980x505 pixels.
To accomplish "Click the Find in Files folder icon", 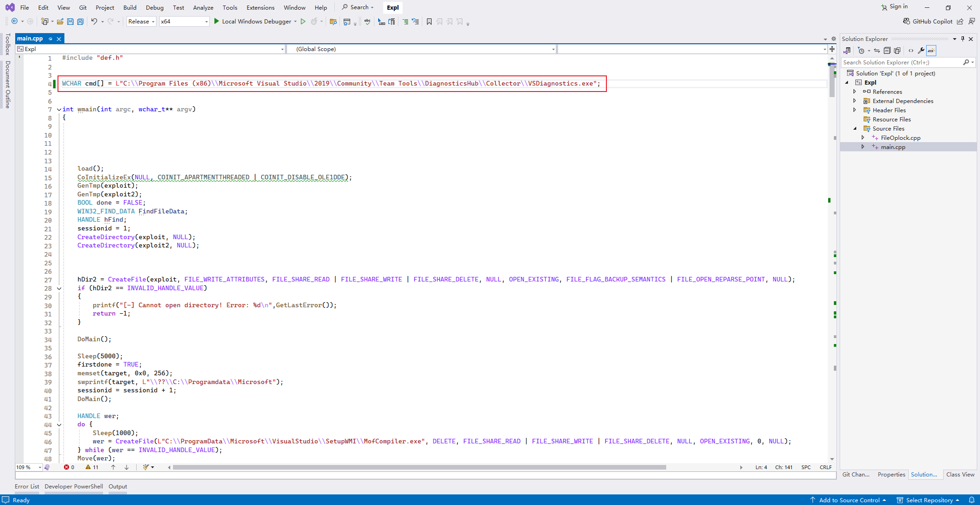I will click(x=334, y=21).
